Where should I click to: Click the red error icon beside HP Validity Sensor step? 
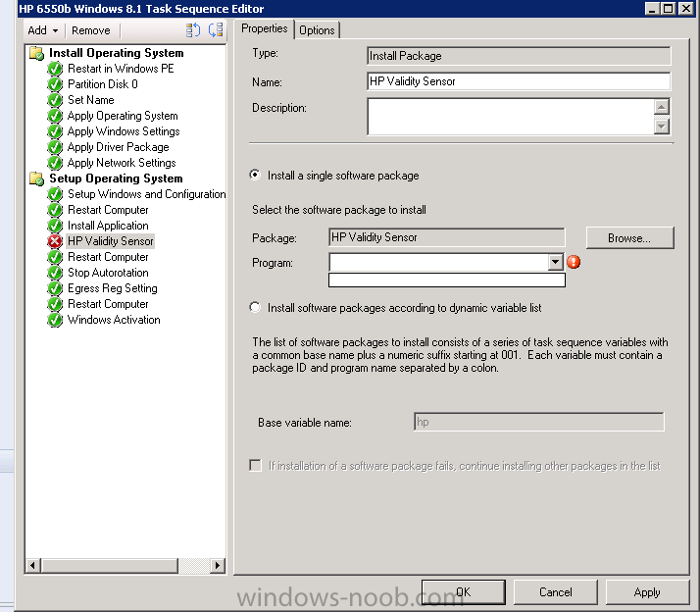point(56,241)
